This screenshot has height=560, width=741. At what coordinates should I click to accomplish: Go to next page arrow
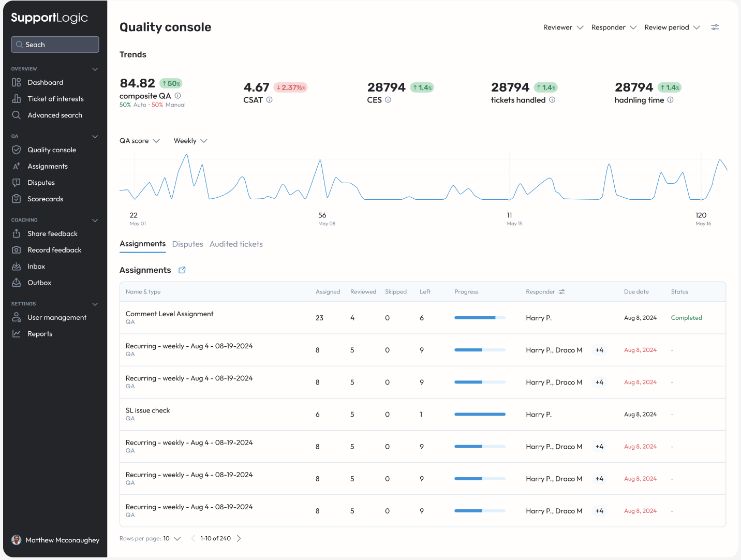(x=239, y=538)
